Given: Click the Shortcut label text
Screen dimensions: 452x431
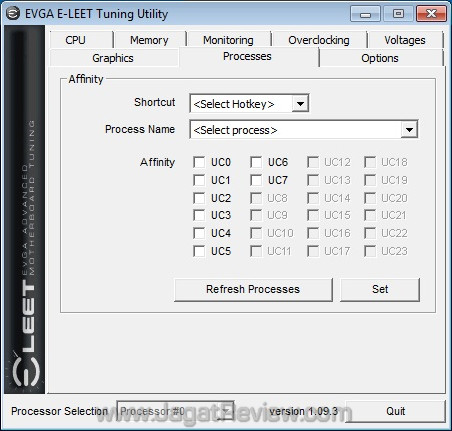Looking at the screenshot, I should pyautogui.click(x=155, y=102).
